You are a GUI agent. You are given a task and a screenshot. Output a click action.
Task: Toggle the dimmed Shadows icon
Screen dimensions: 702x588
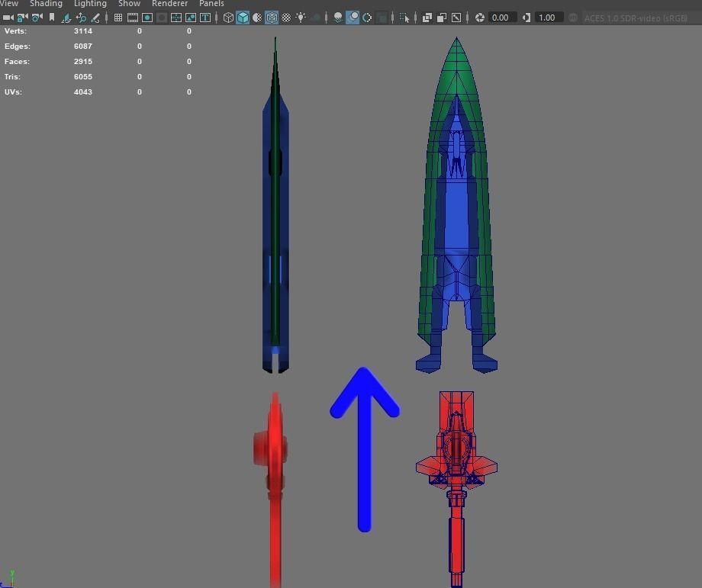(x=316, y=18)
